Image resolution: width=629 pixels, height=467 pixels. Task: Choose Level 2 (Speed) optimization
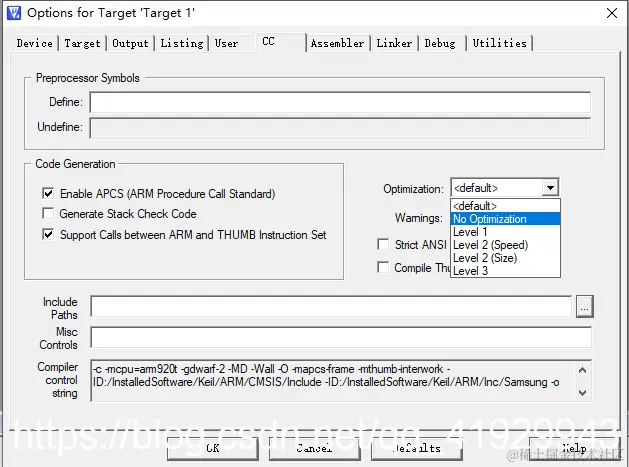[x=505, y=245]
